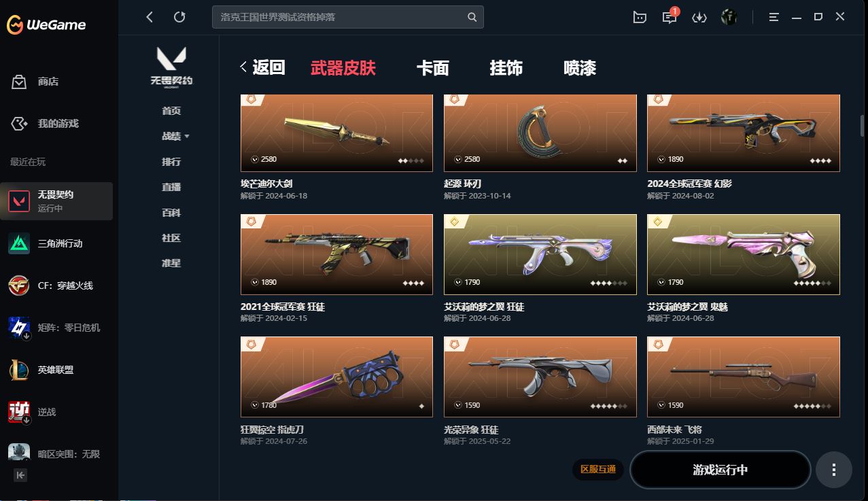This screenshot has height=501, width=868.
Task: Click the 返回 back link
Action: [262, 67]
